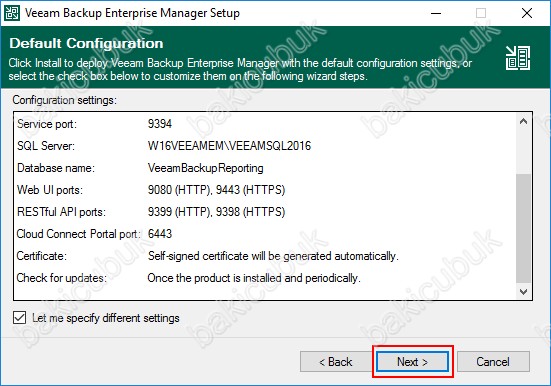551x386 pixels.
Task: Click the self-signed certificate description text
Action: (273, 256)
